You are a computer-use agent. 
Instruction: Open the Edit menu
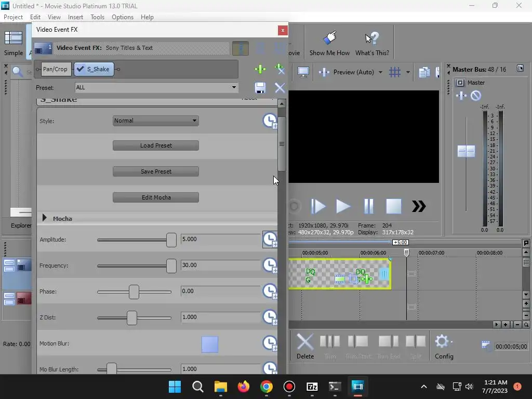click(x=35, y=17)
